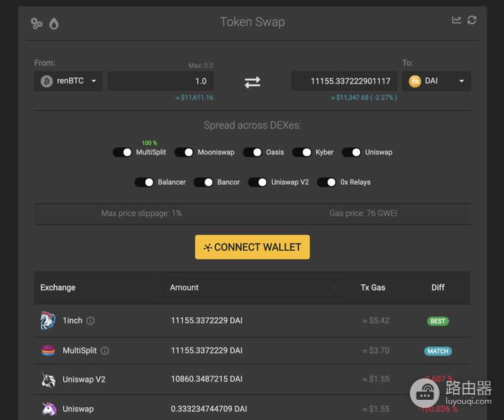Click the ≈ $11,611.16 value

194,97
